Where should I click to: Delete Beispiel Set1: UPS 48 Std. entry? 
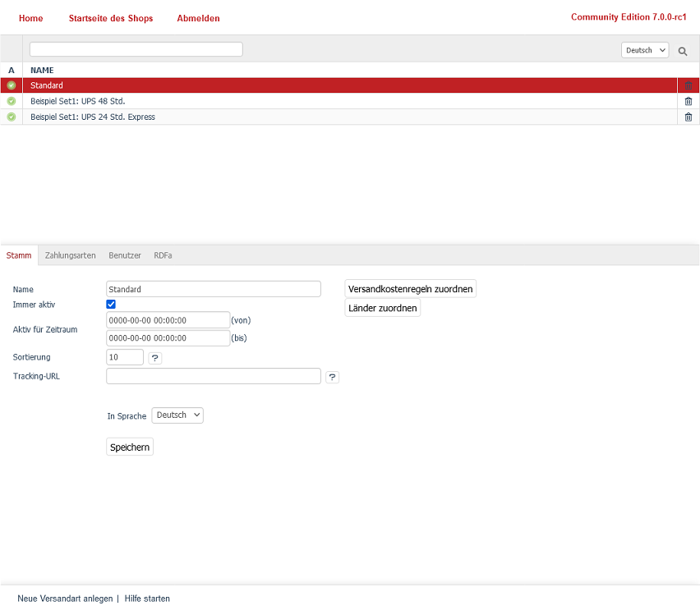coord(688,101)
